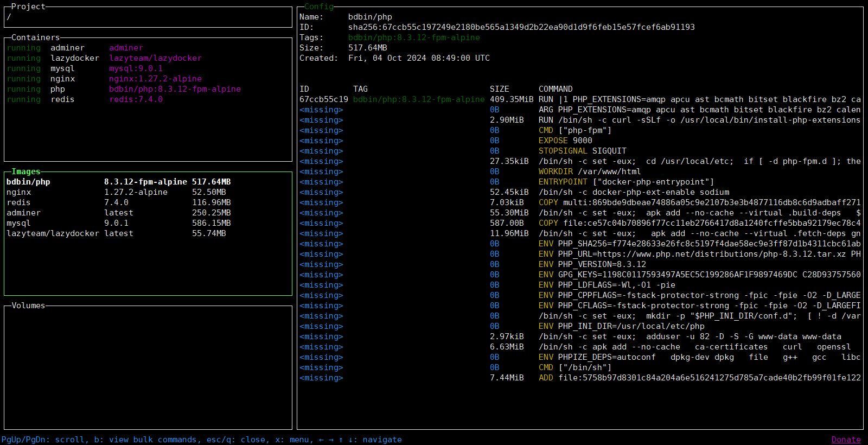
Task: Click the CMD ["php-fpm"] layer command
Action: click(575, 130)
